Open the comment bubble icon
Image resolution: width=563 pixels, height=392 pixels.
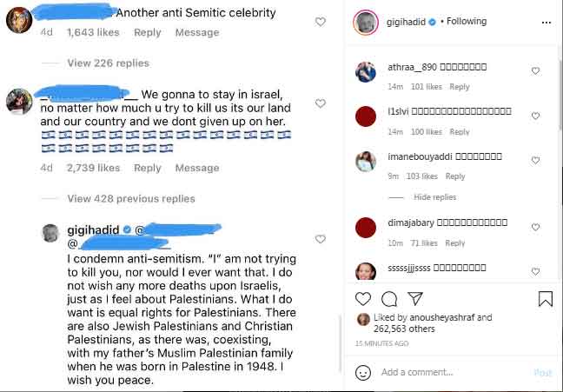(x=390, y=299)
